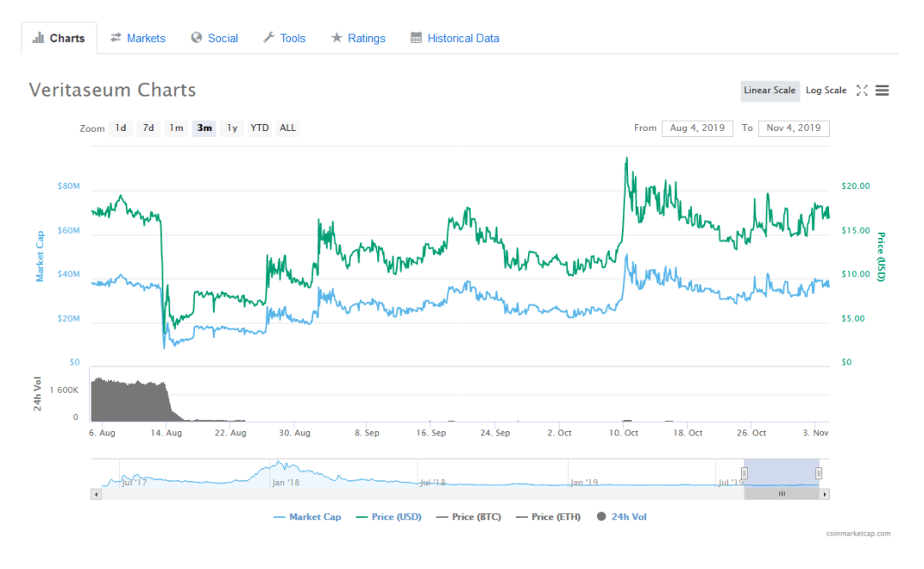
Task: Switch to Log Scale
Action: pos(826,91)
